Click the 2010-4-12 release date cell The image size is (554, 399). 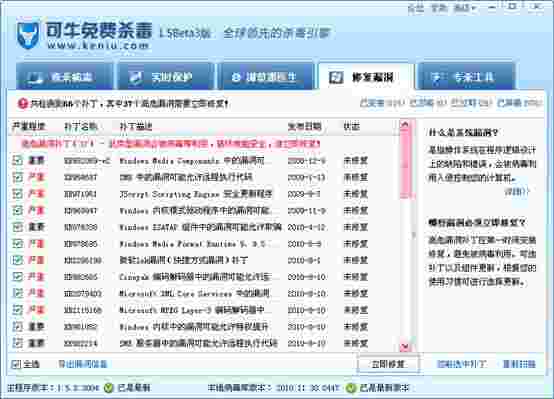pos(306,227)
